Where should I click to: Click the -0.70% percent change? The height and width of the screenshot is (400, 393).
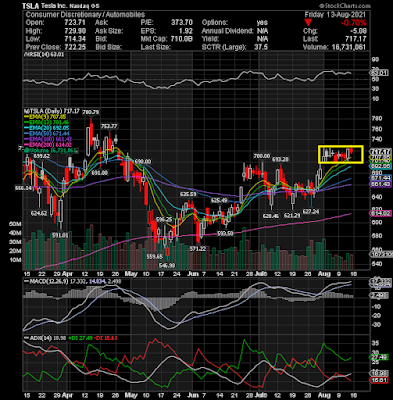[354, 23]
